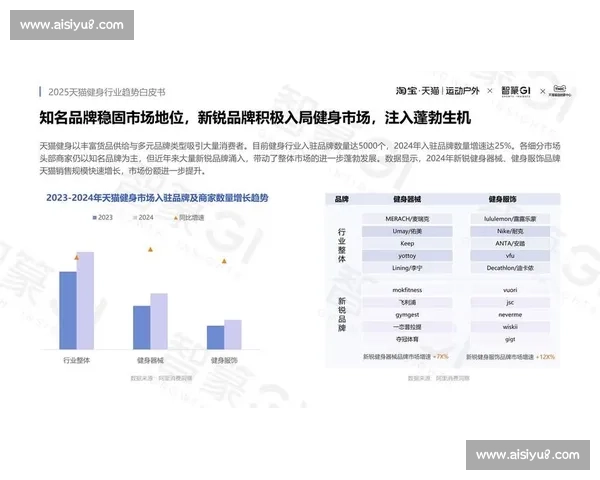Click the growth triangle above 健身服饰 bars
Screen dimensions: 600x480
click(224, 261)
